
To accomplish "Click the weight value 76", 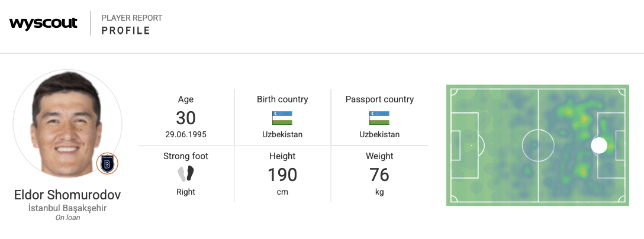I will coord(379,175).
